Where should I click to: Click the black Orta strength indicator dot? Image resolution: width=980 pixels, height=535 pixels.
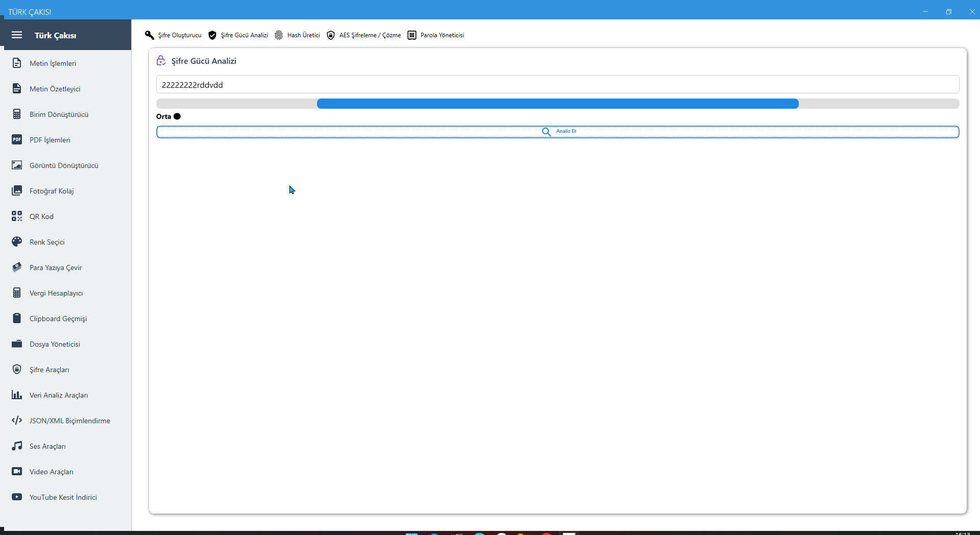click(177, 116)
